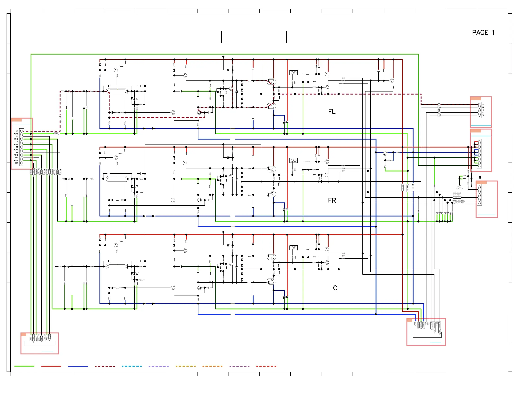Screen dimensions: 532x395
Task: Click the light purple dashed legend line
Action: 159,366
